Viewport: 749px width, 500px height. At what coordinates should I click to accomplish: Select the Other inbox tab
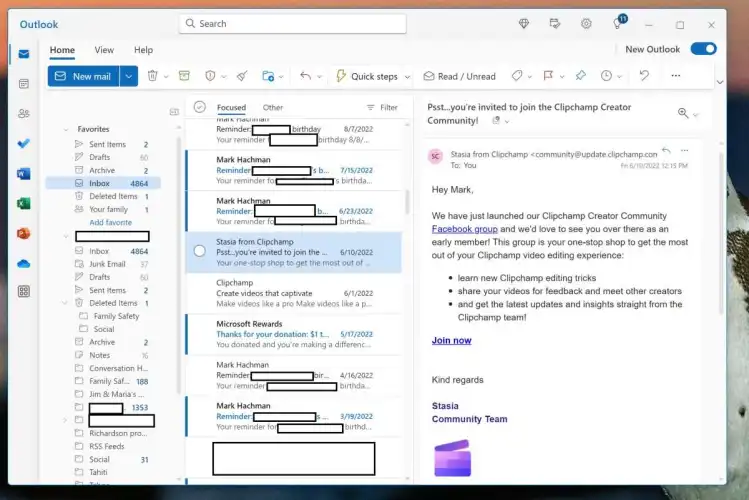pos(272,108)
